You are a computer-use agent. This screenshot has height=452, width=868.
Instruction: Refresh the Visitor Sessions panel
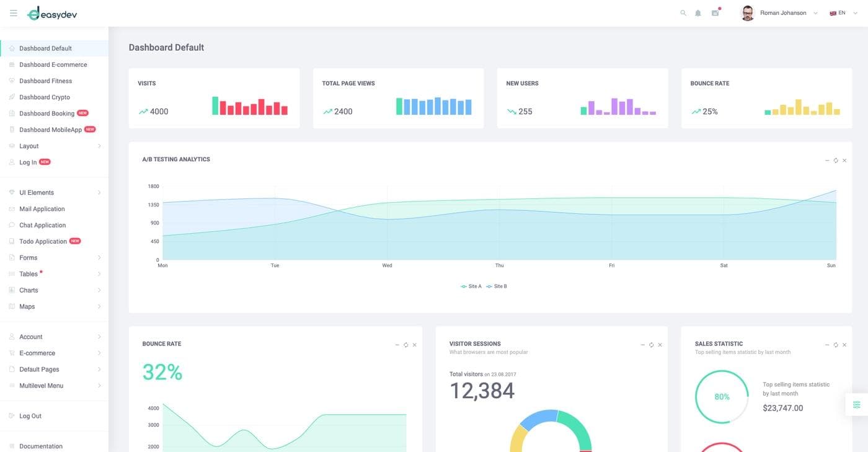[651, 345]
